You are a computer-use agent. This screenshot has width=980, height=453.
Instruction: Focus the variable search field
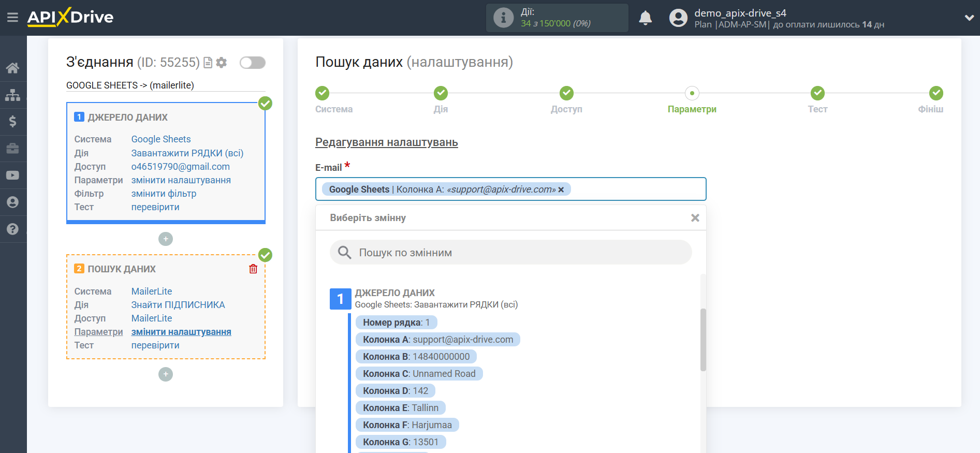511,252
